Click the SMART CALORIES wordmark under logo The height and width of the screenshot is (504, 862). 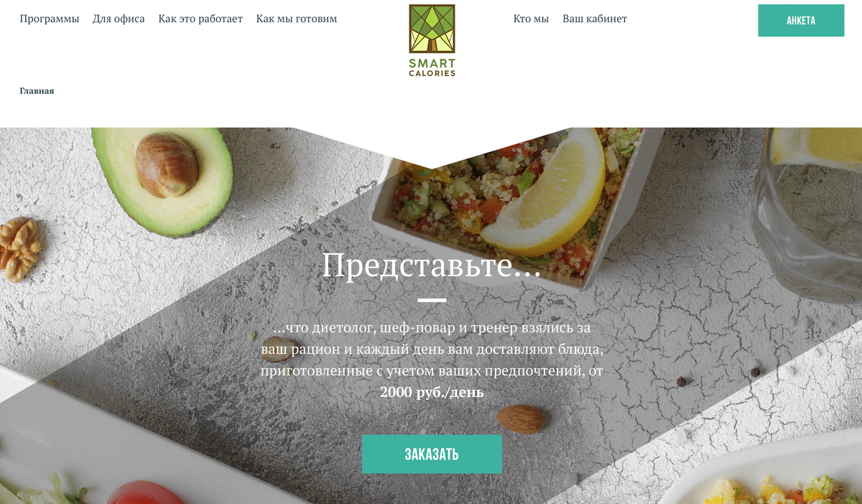[x=432, y=67]
